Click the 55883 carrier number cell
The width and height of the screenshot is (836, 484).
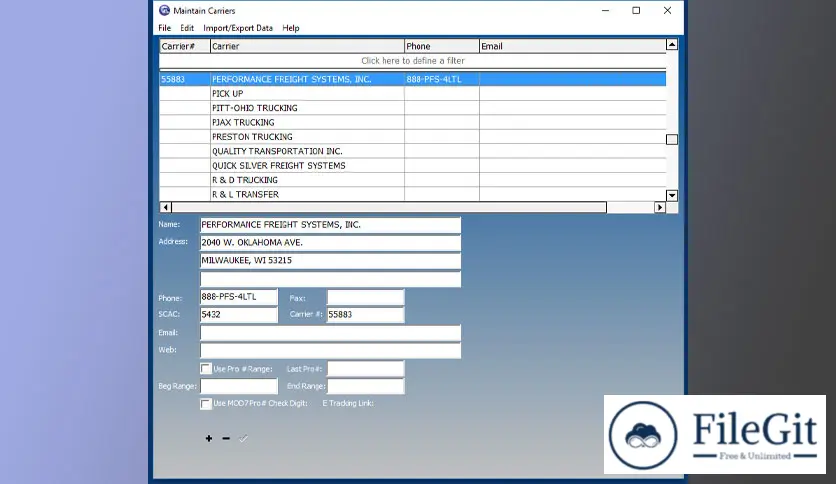pyautogui.click(x=184, y=79)
